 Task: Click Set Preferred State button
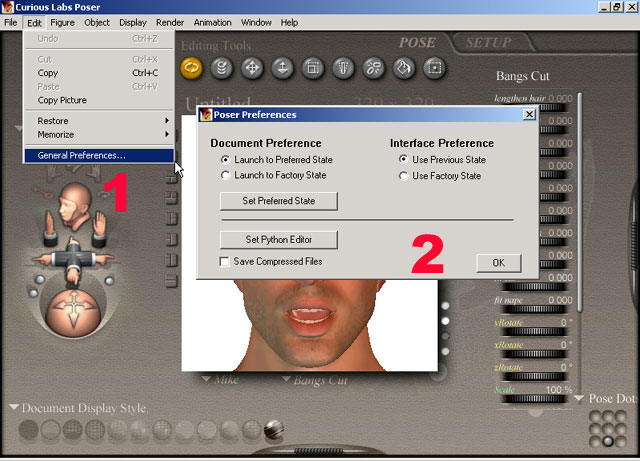(279, 201)
